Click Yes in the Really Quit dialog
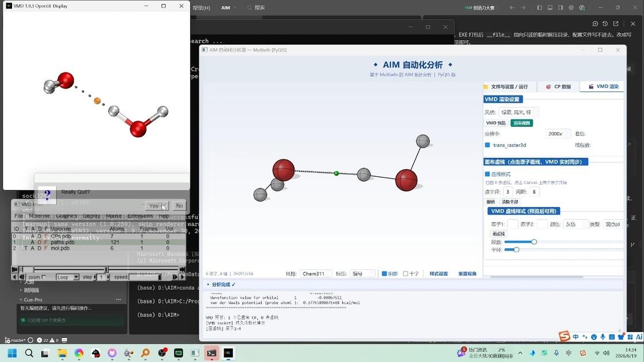The width and height of the screenshot is (644, 362). pyautogui.click(x=156, y=206)
